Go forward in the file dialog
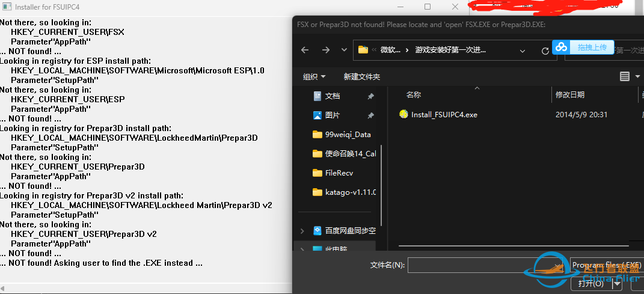644x294 pixels. [326, 50]
